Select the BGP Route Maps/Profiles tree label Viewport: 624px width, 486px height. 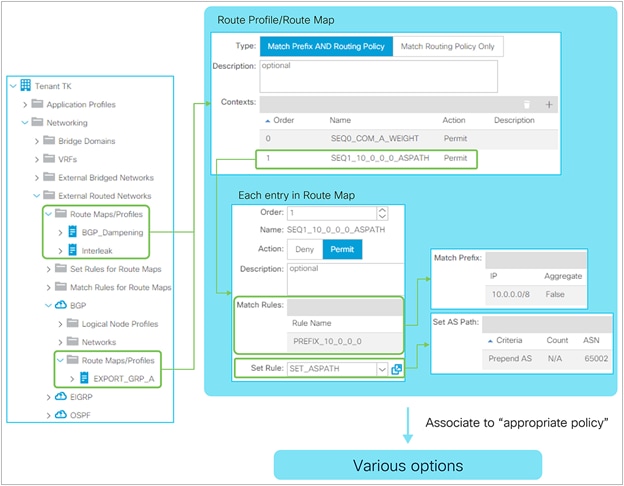click(118, 361)
